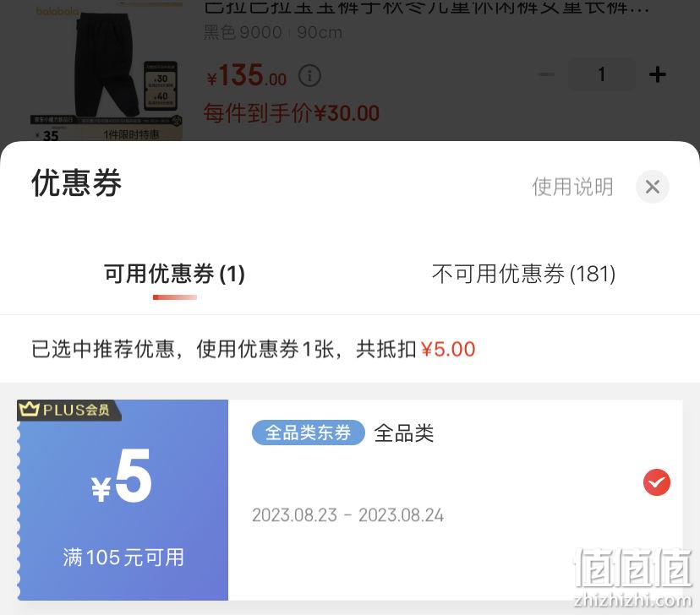700x615 pixels.
Task: Click the ¥5.00 deduction amount text
Action: (x=448, y=349)
